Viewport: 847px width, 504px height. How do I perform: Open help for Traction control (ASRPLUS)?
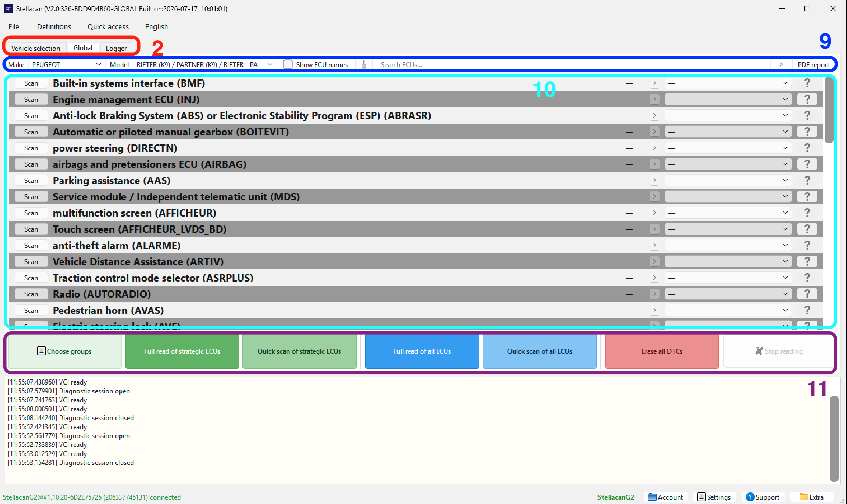(x=807, y=278)
